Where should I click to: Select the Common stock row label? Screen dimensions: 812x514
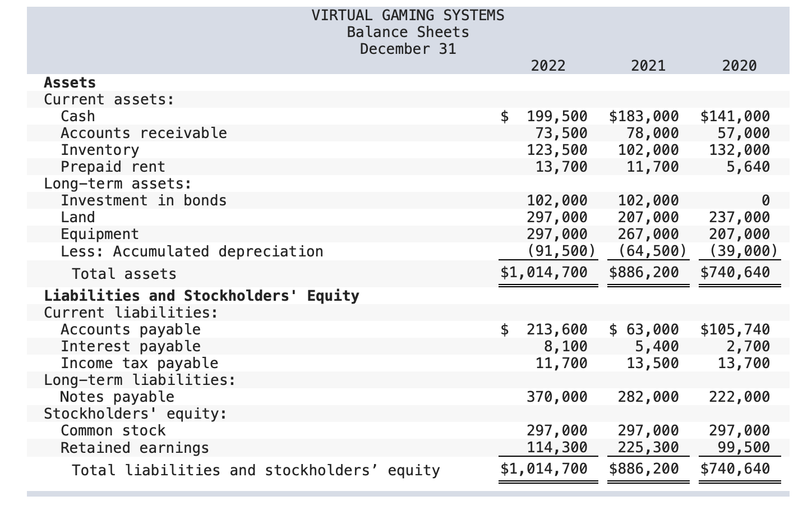click(x=113, y=430)
